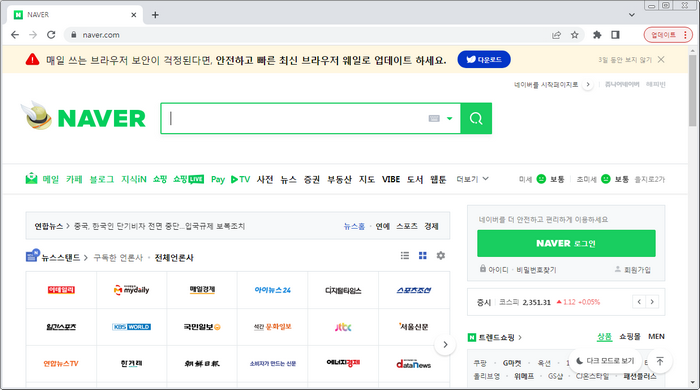Open Naver TV play icon link

240,179
